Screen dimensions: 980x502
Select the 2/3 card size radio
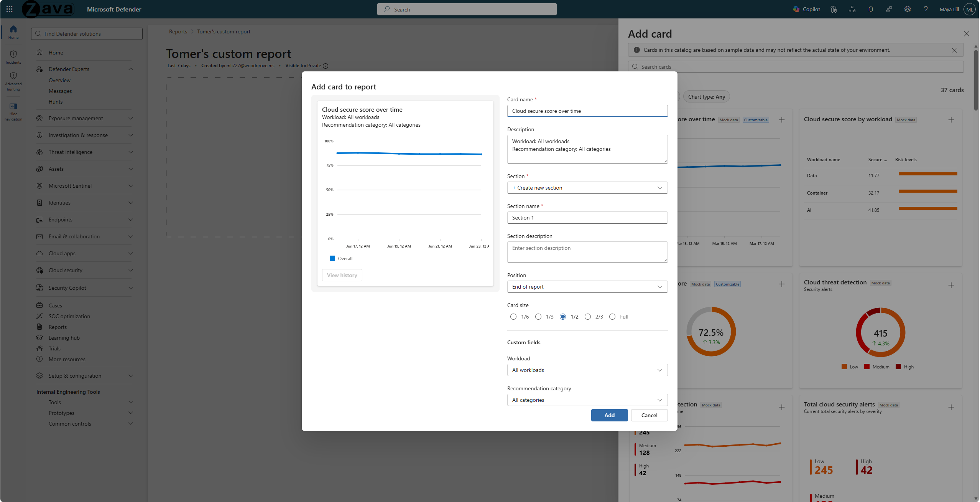tap(588, 317)
